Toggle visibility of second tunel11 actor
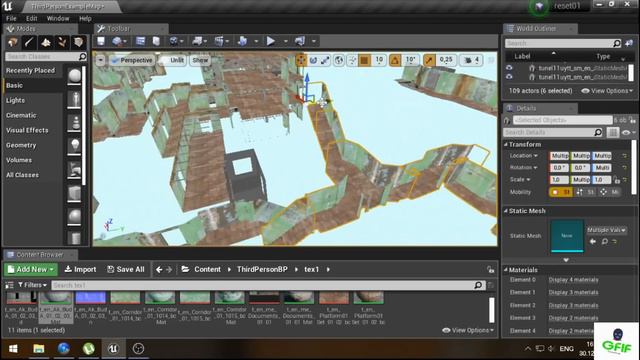The image size is (640, 360). (x=509, y=77)
